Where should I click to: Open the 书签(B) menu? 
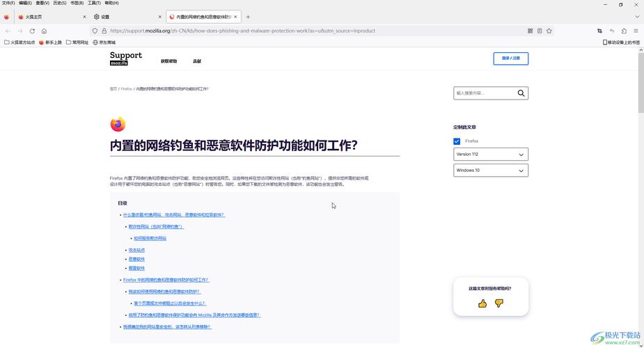(77, 3)
